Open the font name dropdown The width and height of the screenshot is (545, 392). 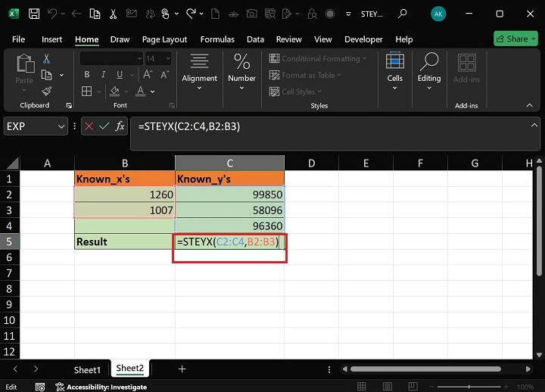pyautogui.click(x=139, y=58)
